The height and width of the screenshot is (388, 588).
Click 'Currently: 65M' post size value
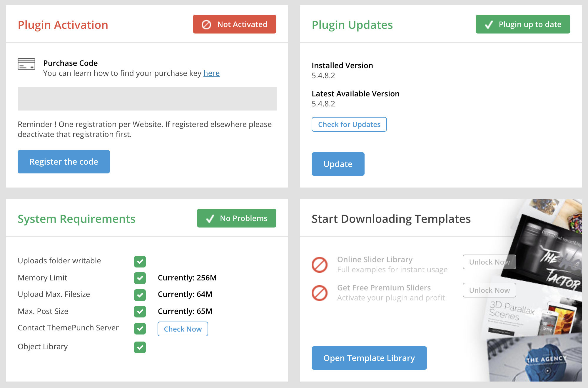185,311
